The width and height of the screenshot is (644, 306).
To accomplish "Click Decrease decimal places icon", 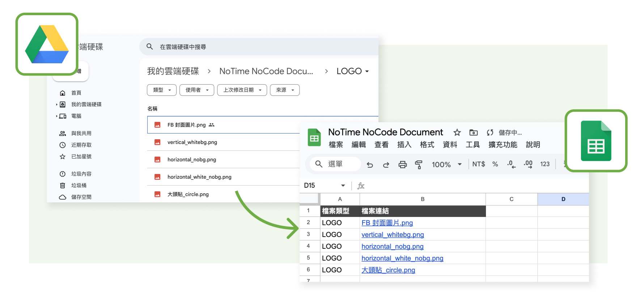I will coord(511,164).
